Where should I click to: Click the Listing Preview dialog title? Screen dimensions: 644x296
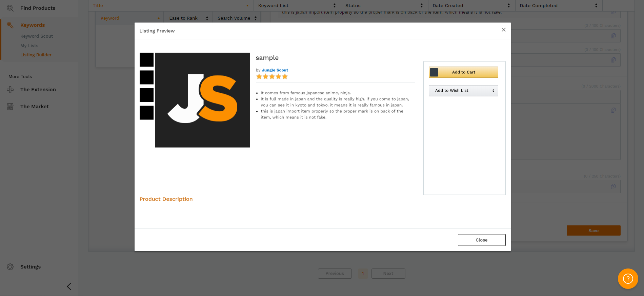tap(157, 31)
